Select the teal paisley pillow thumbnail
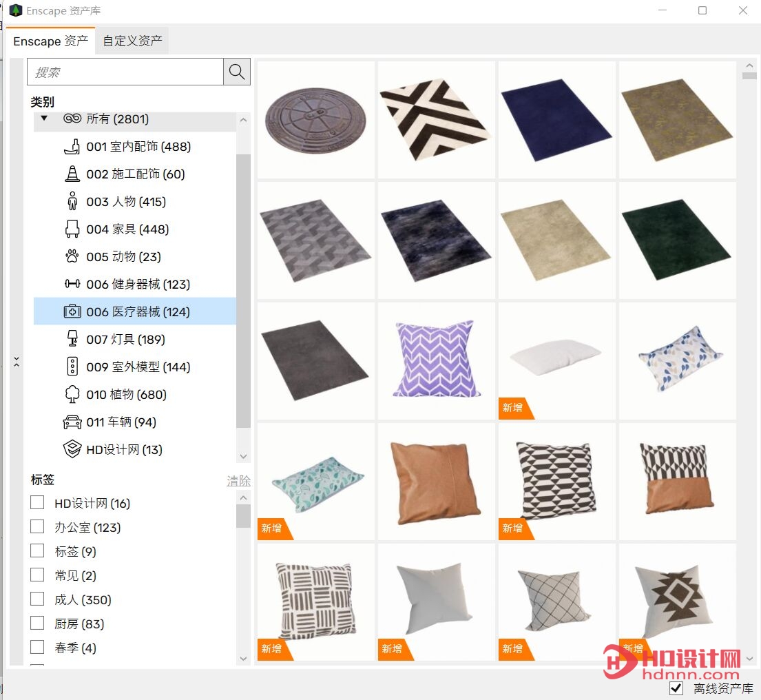The image size is (761, 700). pos(316,481)
